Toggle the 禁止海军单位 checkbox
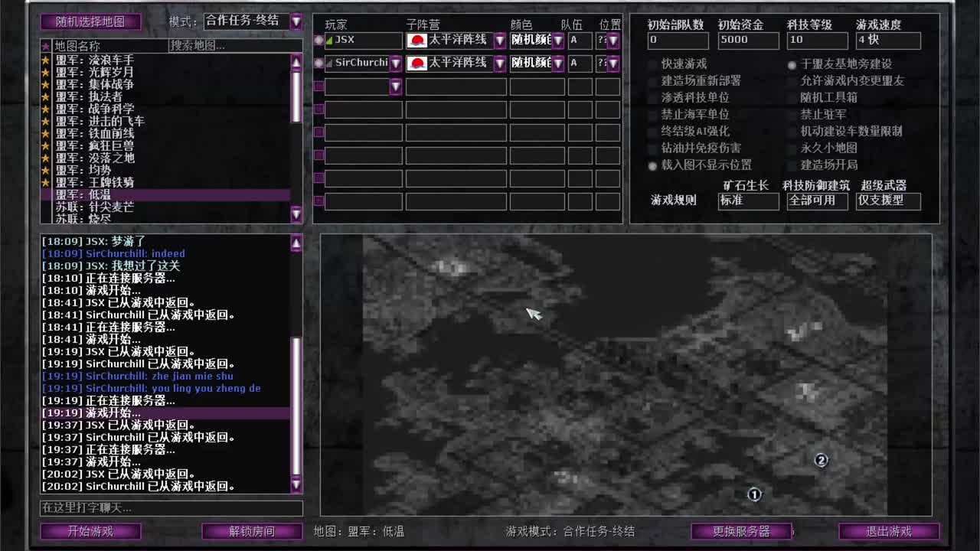Screen dimensions: 980x551 pyautogui.click(x=652, y=115)
